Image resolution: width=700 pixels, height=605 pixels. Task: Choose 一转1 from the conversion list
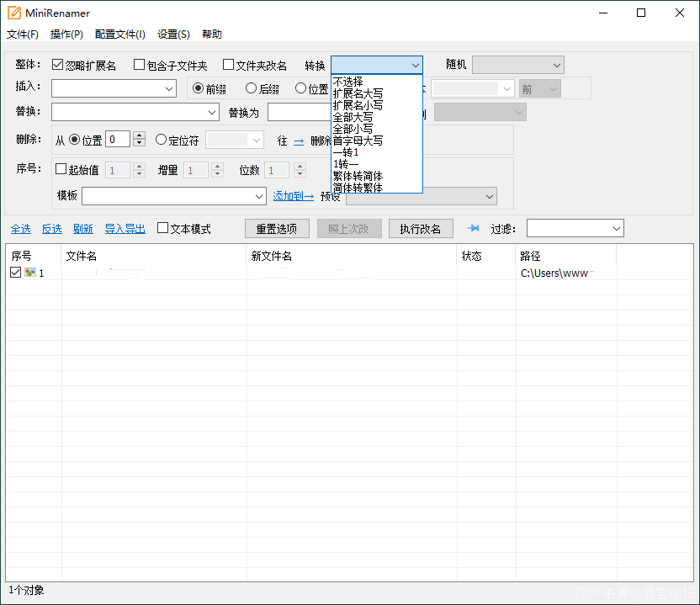(x=377, y=152)
